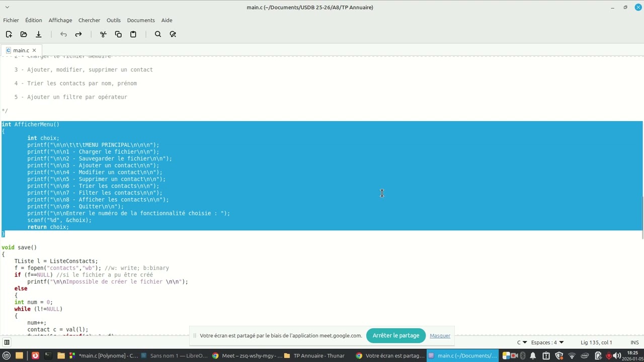Open the Outils menu
The image size is (644, 362).
pyautogui.click(x=113, y=20)
